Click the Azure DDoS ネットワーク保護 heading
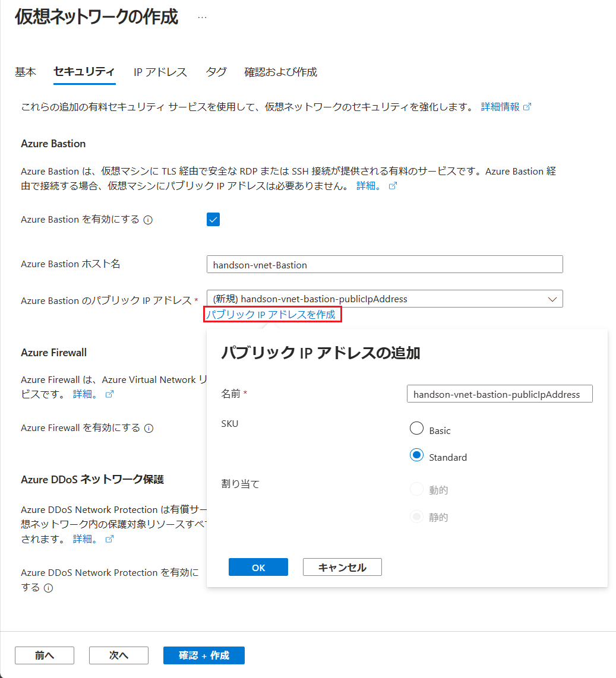Image resolution: width=616 pixels, height=678 pixels. (92, 480)
